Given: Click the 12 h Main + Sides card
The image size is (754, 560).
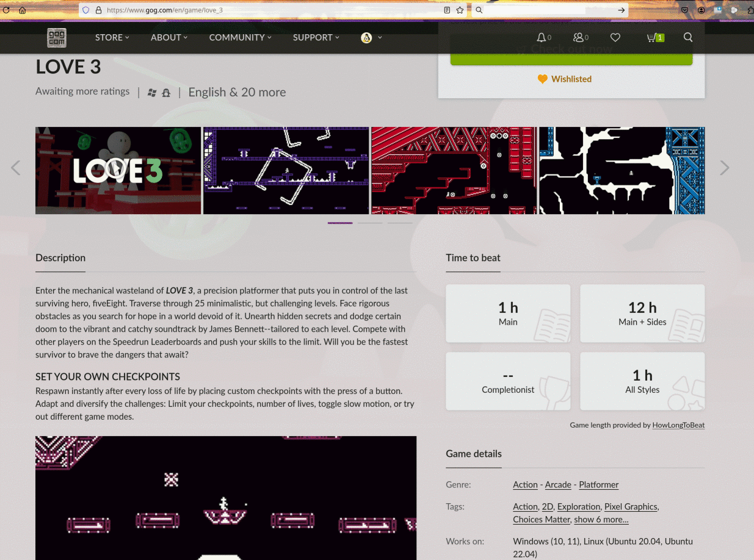Looking at the screenshot, I should (642, 313).
